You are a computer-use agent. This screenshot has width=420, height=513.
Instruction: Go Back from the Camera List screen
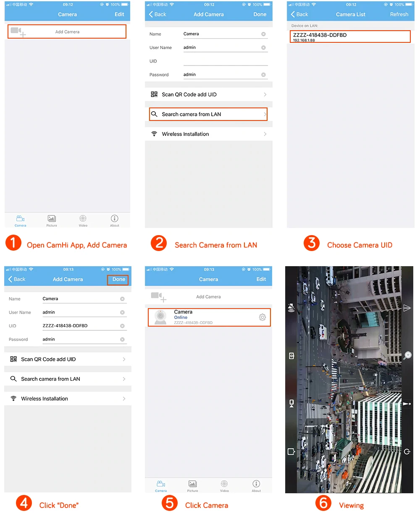point(299,14)
